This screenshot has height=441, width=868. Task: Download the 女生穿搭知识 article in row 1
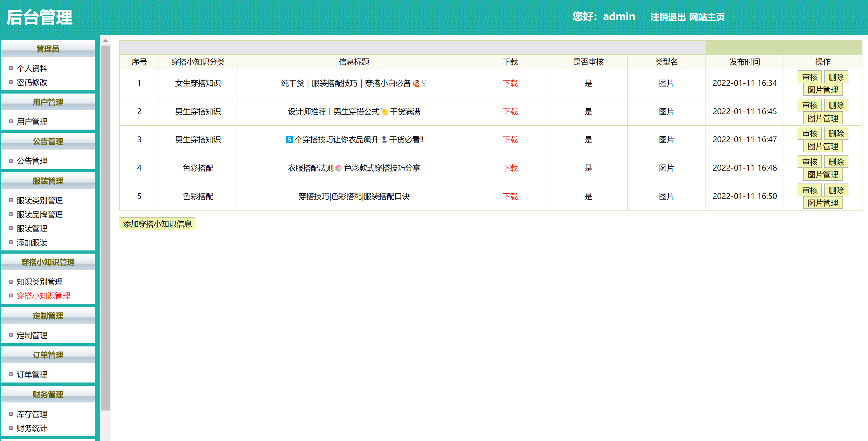[x=510, y=83]
